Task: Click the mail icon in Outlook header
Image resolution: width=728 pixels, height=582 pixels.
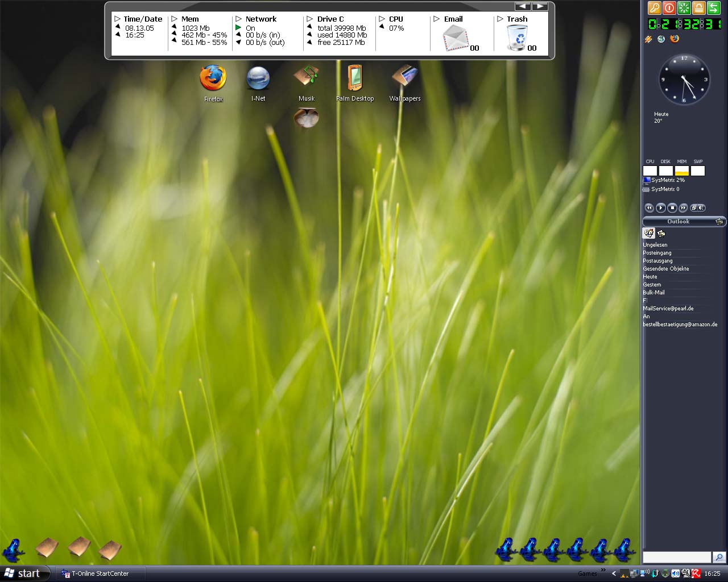Action: point(719,222)
